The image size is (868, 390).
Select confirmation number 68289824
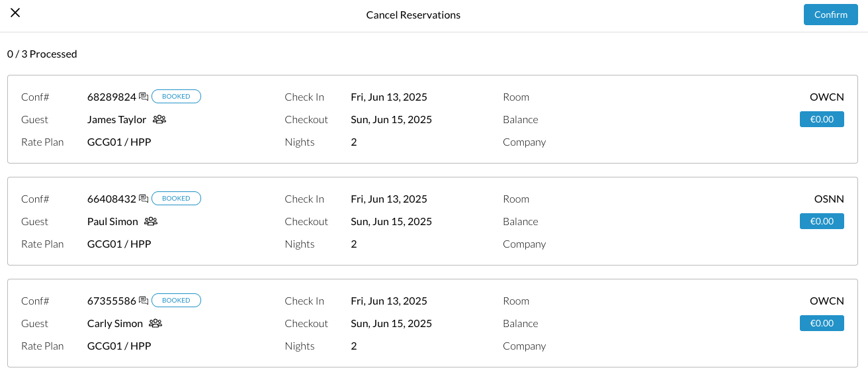(112, 97)
